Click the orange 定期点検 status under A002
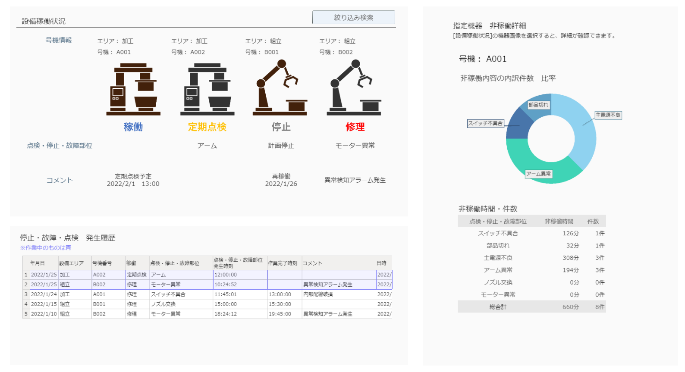 click(207, 127)
